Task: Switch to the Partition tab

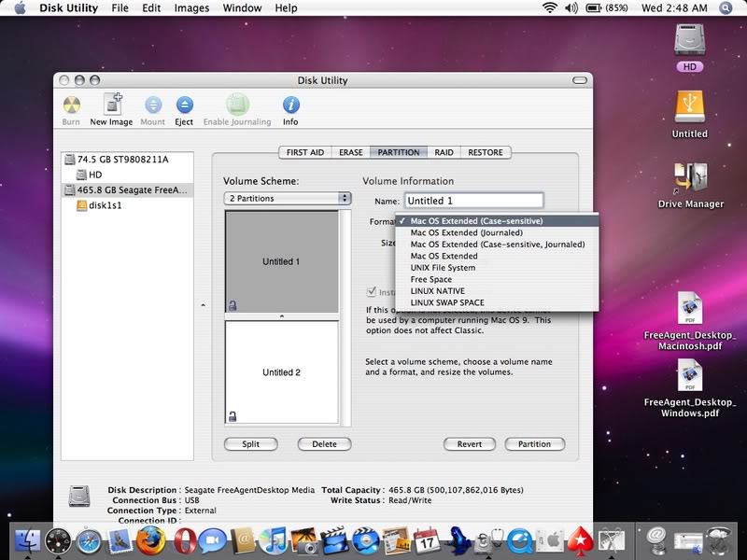Action: click(x=399, y=152)
